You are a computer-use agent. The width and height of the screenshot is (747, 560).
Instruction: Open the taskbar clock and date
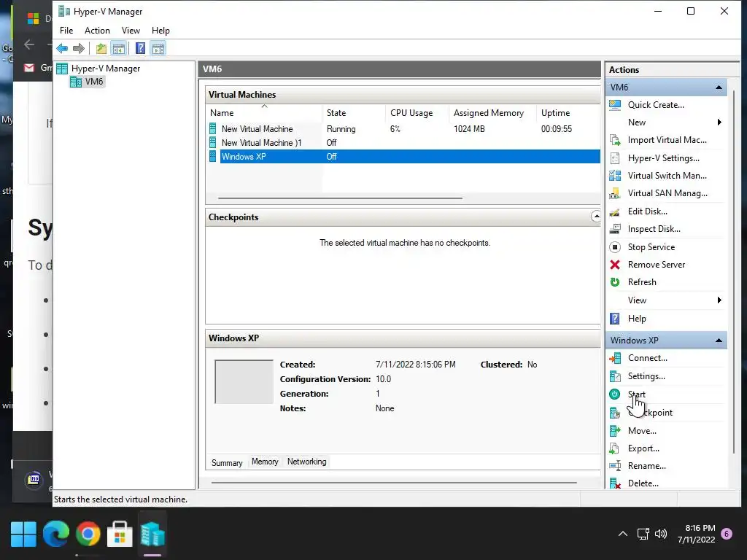pyautogui.click(x=697, y=534)
